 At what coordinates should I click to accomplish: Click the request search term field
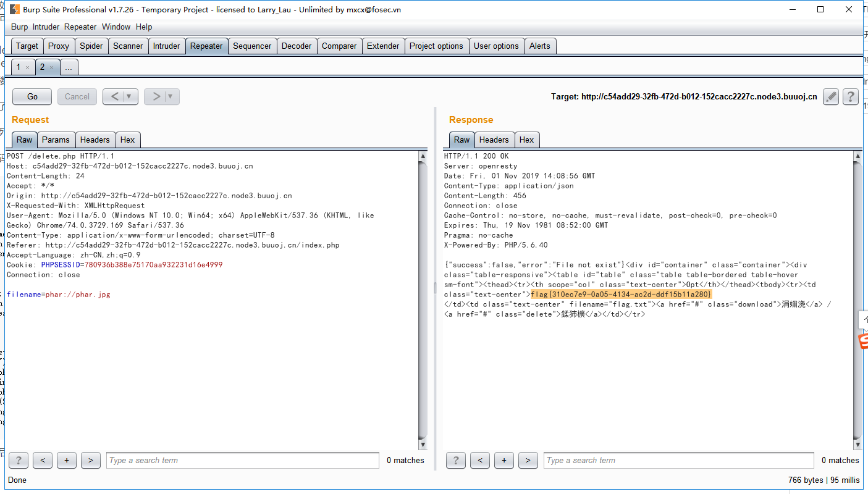coord(242,460)
